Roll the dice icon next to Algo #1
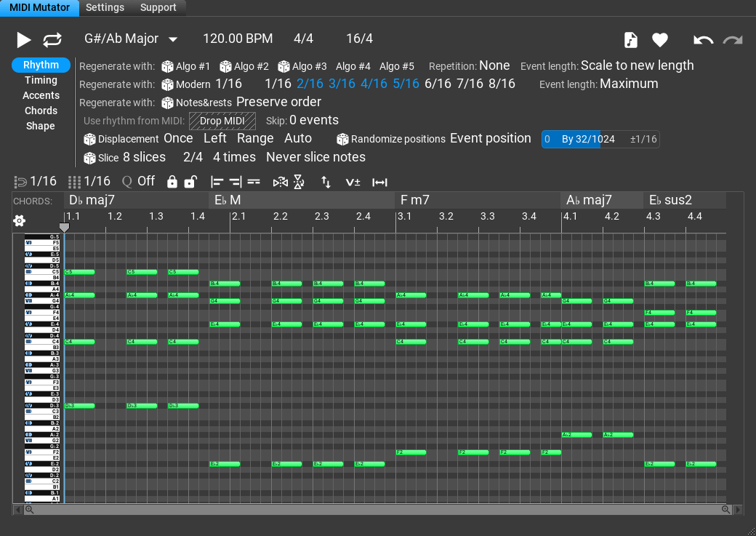This screenshot has height=536, width=756. click(x=166, y=65)
